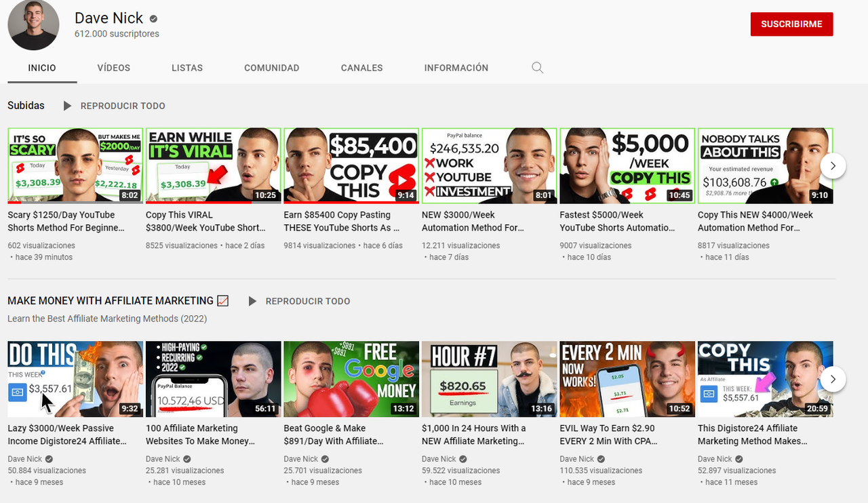868x503 pixels.
Task: Open MAKE MONEY WITH AFFILIATE MARKETING playlist title
Action: click(118, 301)
